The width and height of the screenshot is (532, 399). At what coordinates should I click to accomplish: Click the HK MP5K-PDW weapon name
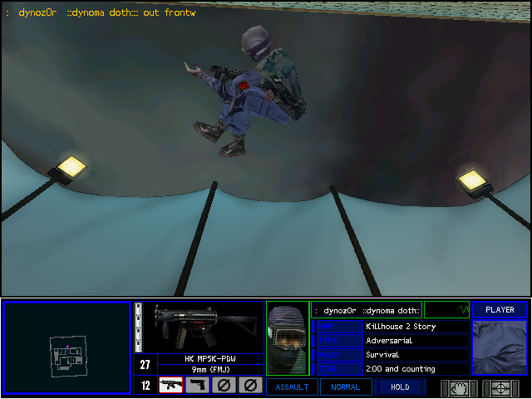point(210,358)
